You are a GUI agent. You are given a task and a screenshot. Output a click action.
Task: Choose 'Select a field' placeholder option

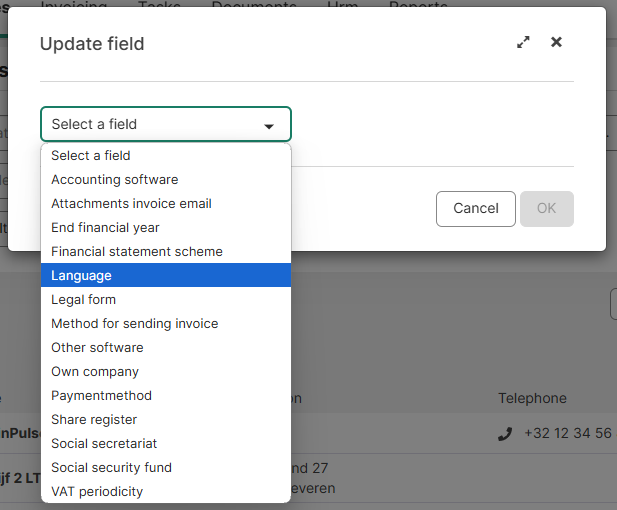(166, 155)
